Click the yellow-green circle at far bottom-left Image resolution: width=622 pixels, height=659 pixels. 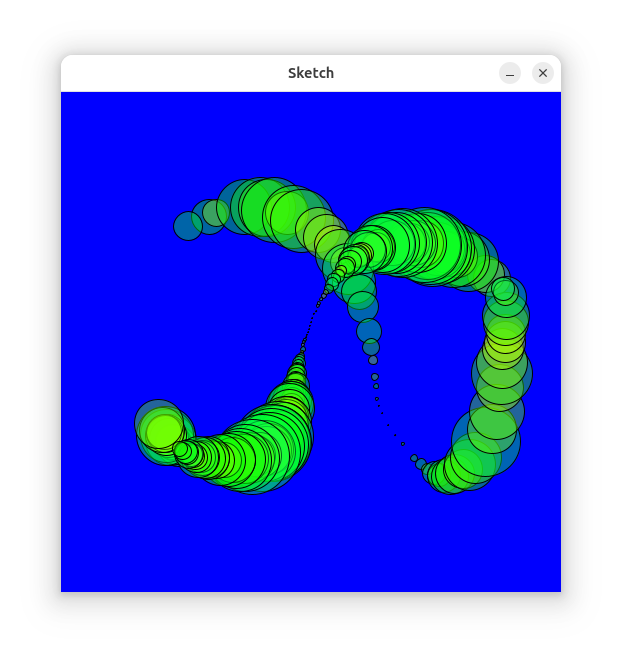pyautogui.click(x=162, y=431)
